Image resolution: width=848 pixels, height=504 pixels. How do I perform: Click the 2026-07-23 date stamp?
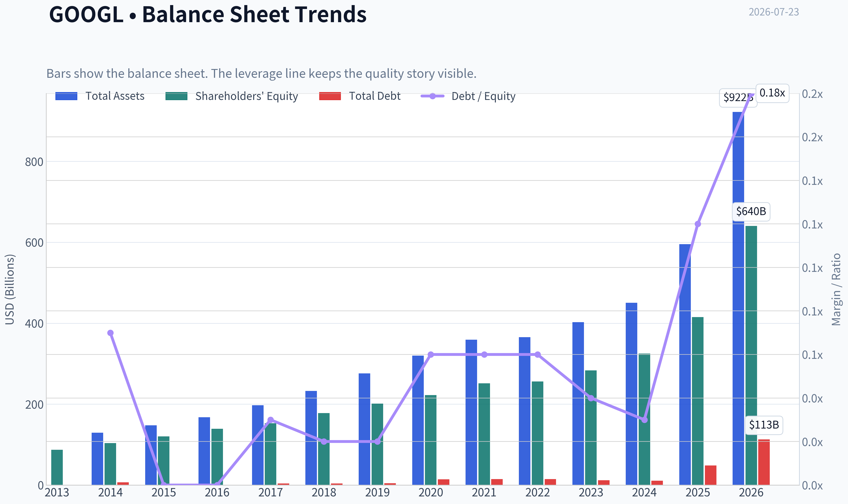774,12
